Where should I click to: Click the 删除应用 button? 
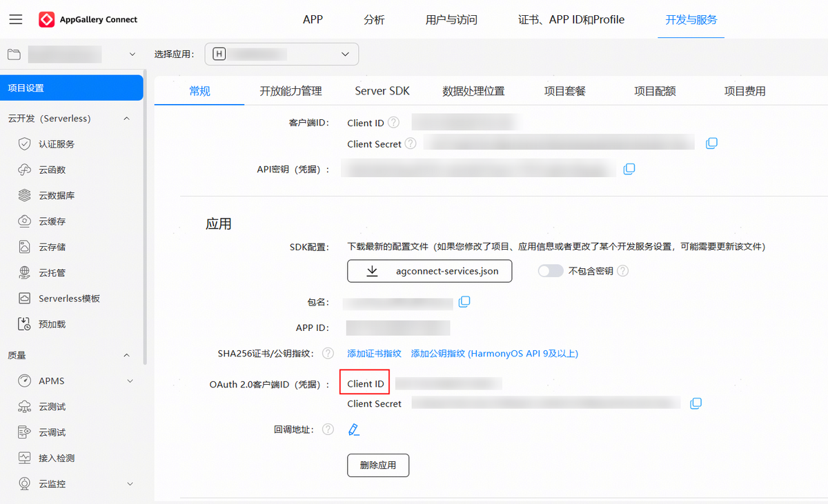point(377,465)
